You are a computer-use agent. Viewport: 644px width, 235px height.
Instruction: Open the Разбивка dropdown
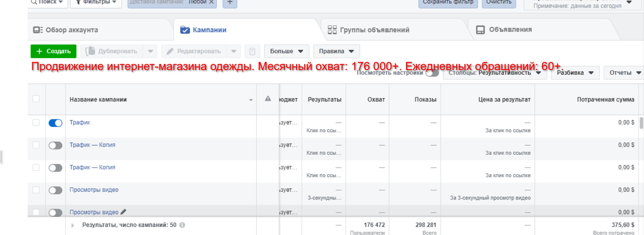point(575,73)
